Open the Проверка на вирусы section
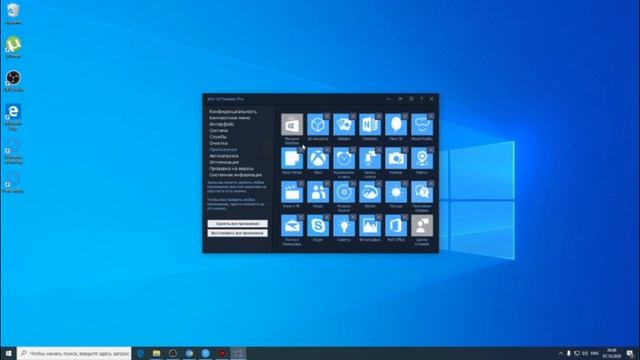The height and width of the screenshot is (360, 640). point(231,169)
